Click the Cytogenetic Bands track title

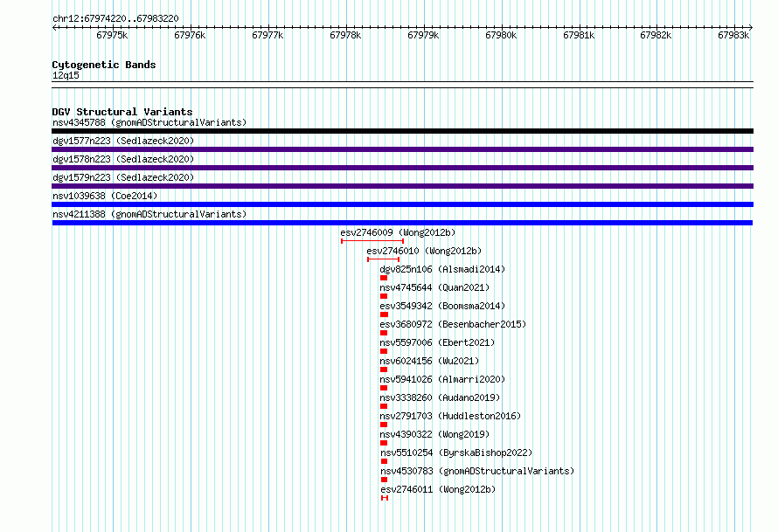(104, 65)
